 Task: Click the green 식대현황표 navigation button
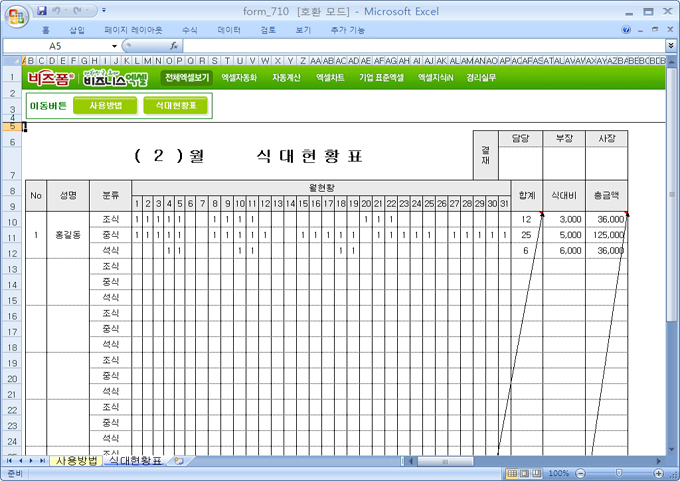point(176,105)
